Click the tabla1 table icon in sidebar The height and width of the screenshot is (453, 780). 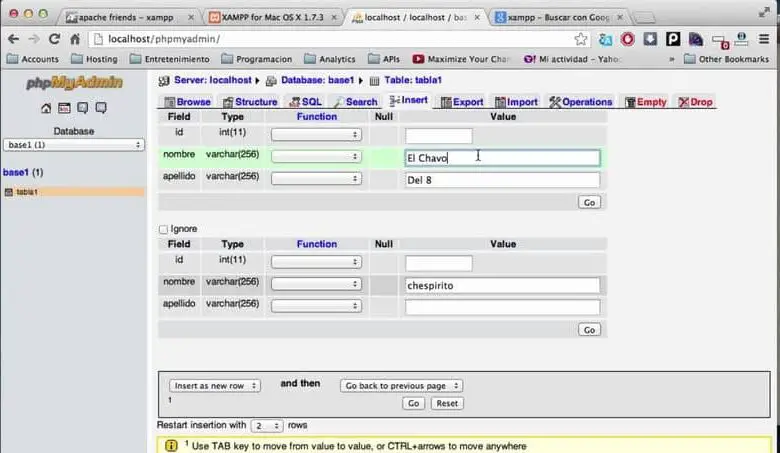(8, 192)
